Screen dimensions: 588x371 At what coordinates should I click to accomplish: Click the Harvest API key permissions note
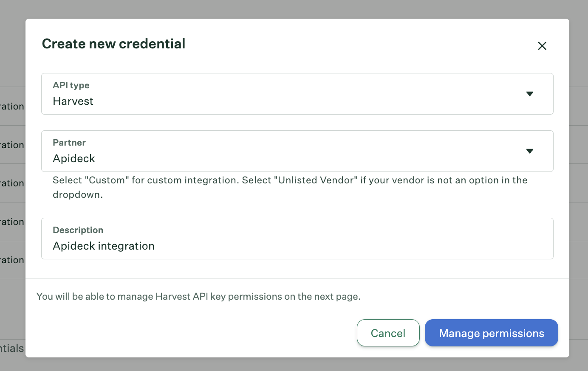[198, 296]
